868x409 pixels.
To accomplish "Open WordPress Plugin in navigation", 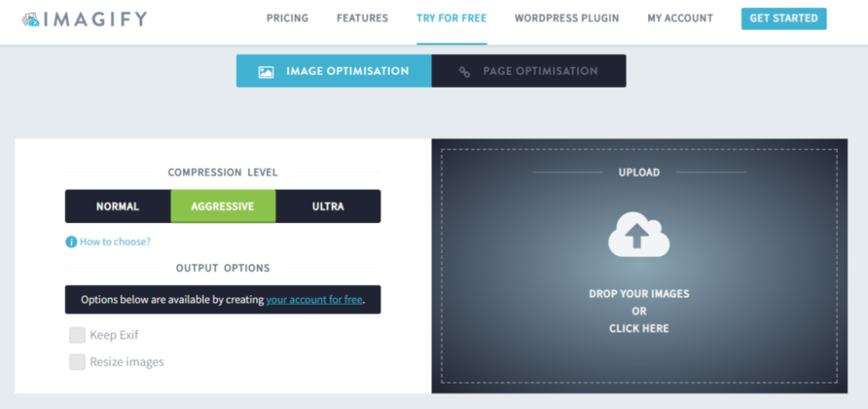I will point(567,18).
